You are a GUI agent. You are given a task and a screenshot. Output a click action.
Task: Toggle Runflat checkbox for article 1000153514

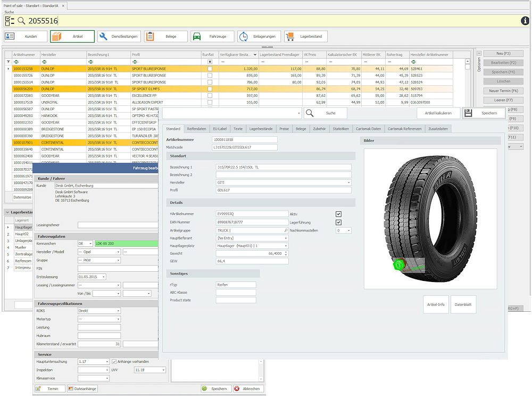(210, 82)
